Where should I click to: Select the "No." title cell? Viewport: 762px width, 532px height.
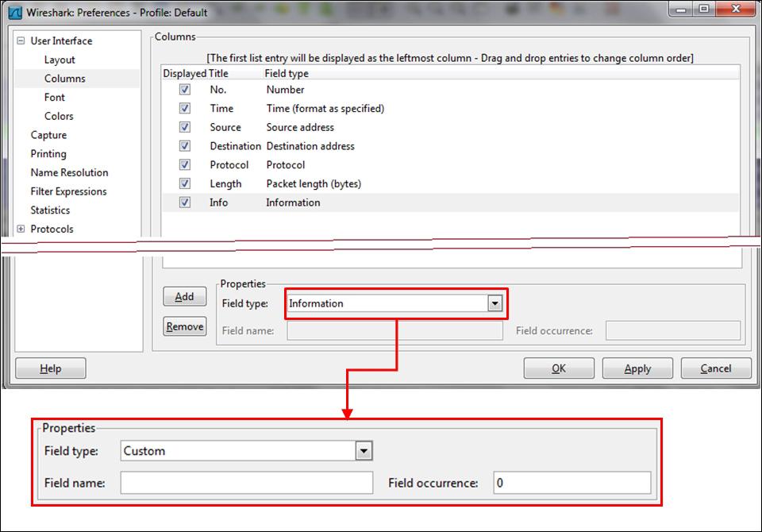[218, 90]
